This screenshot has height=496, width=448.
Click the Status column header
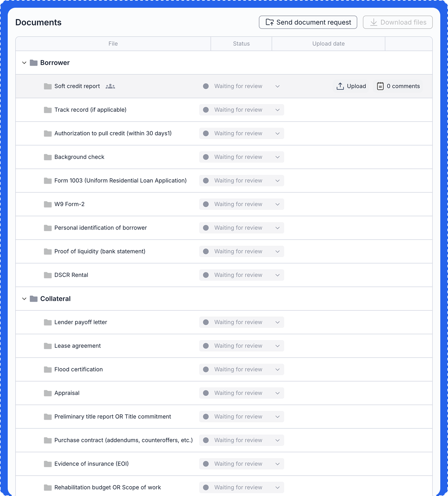[241, 44]
